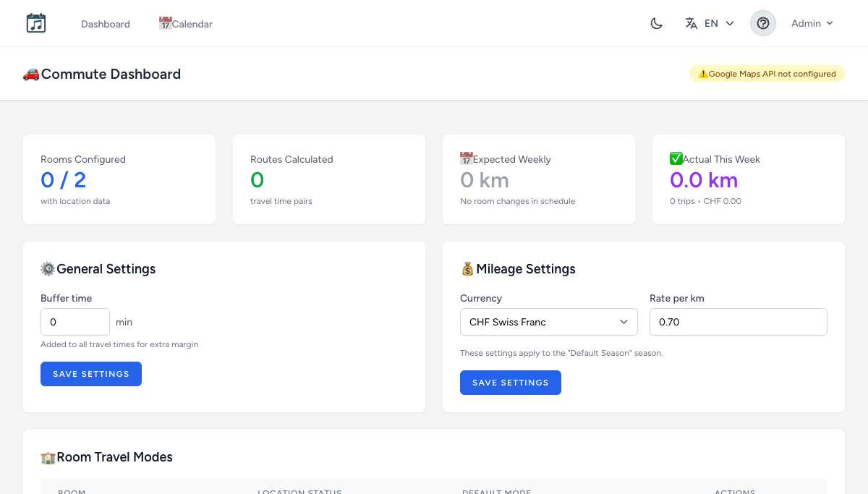Select the 'Room Travel Modes' heading

pyautogui.click(x=114, y=457)
